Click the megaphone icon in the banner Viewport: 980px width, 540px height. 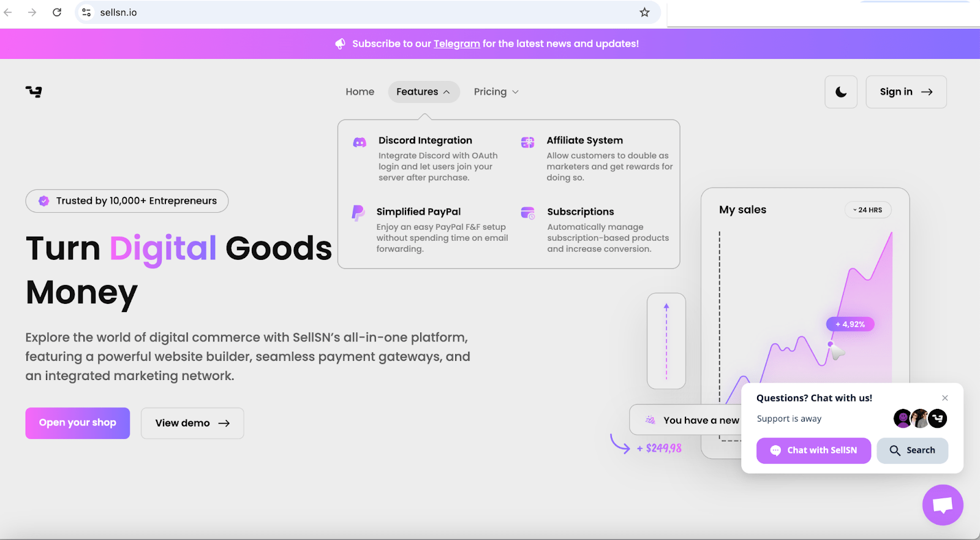pyautogui.click(x=341, y=44)
